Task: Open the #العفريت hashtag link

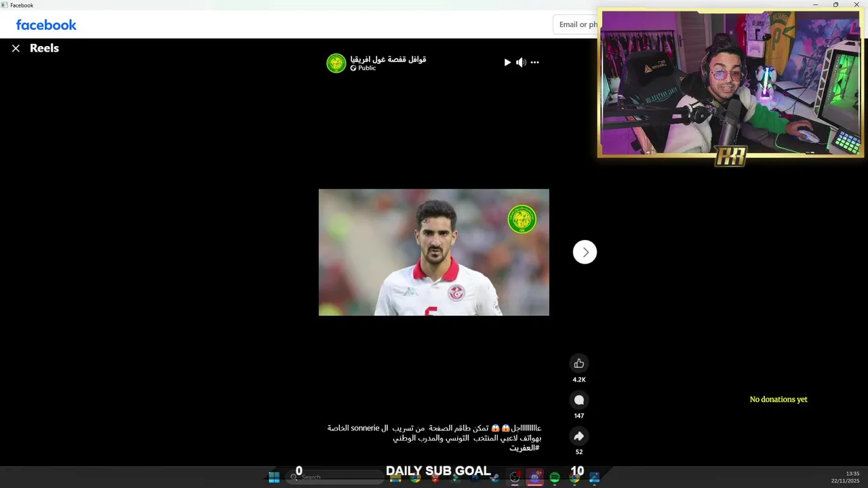Action: tap(525, 448)
